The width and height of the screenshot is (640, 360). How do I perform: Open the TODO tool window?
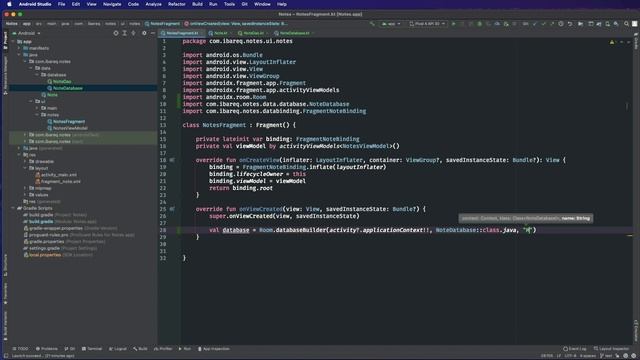tap(20, 349)
